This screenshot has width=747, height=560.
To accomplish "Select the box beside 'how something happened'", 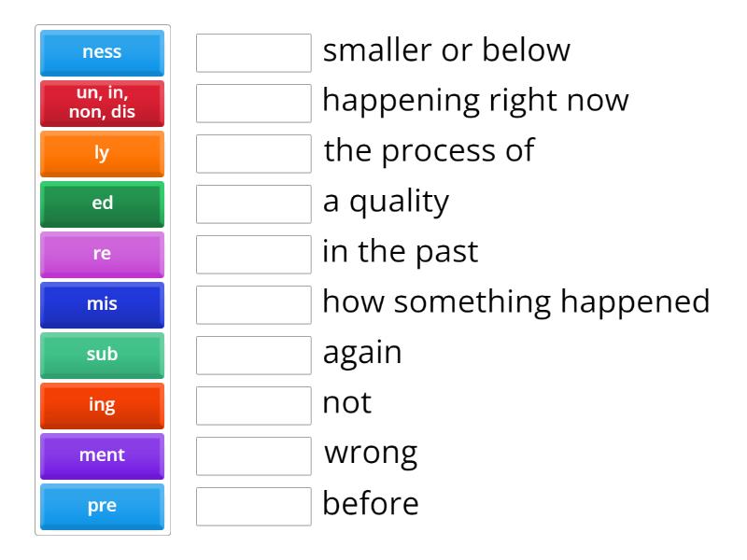I will (254, 304).
